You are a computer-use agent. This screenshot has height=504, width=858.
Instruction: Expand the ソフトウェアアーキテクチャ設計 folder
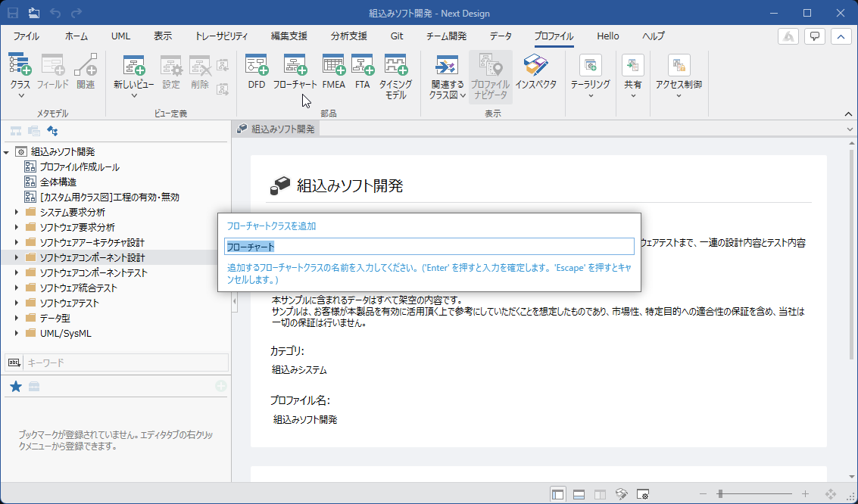coord(17,242)
